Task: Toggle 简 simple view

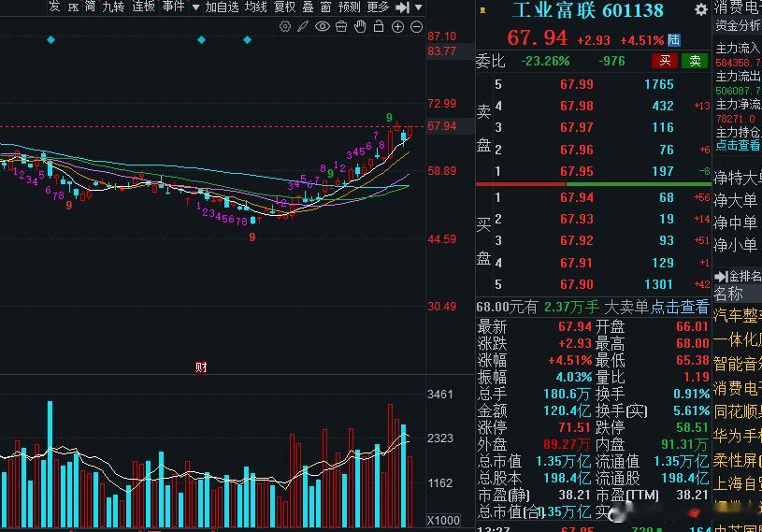Action: (x=91, y=7)
